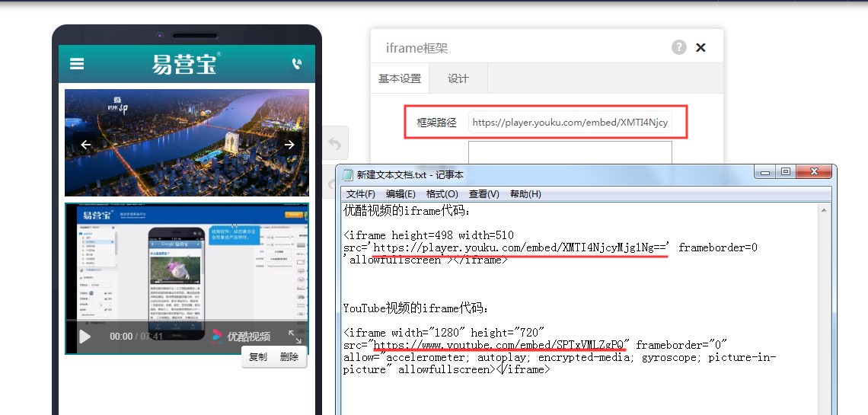868x415 pixels.
Task: Click the text 'YouTube视频的iframe代码：' in Notepad
Action: [416, 308]
